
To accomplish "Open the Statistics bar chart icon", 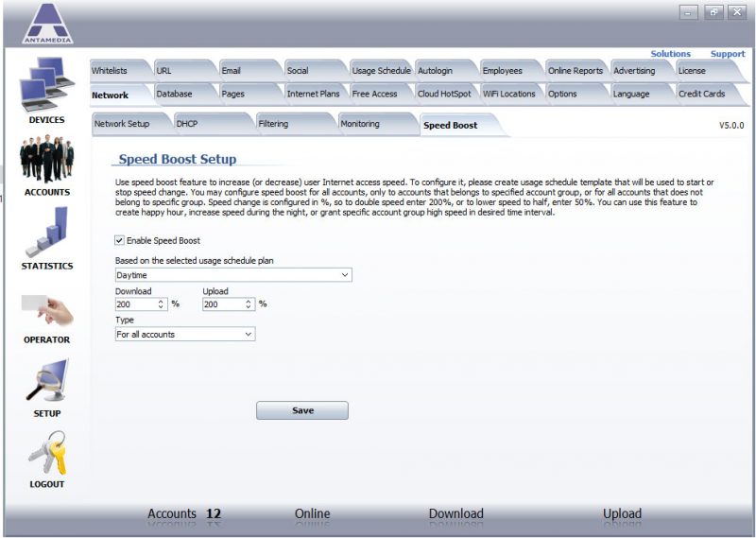I will (46, 232).
